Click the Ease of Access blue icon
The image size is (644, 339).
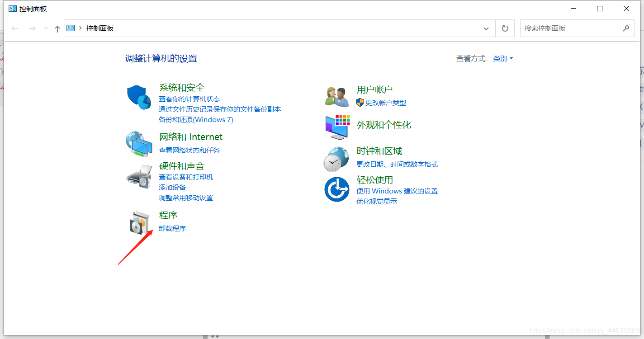pyautogui.click(x=337, y=189)
